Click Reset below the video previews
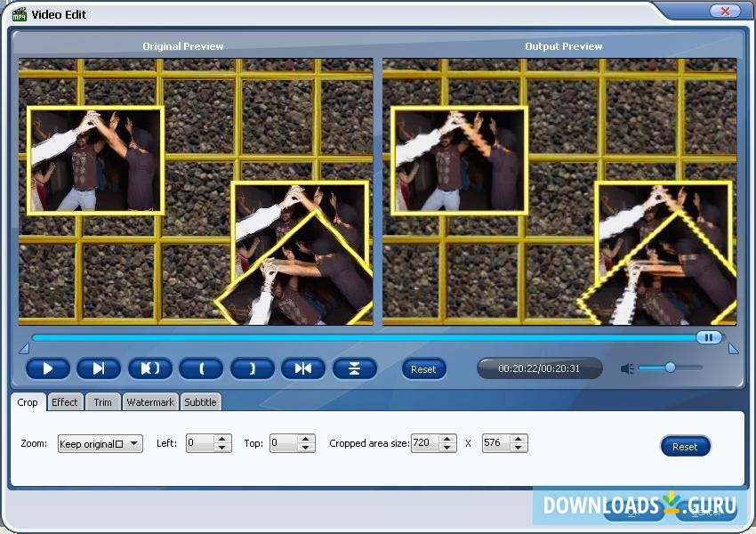Viewport: 756px width, 534px height. click(x=424, y=368)
